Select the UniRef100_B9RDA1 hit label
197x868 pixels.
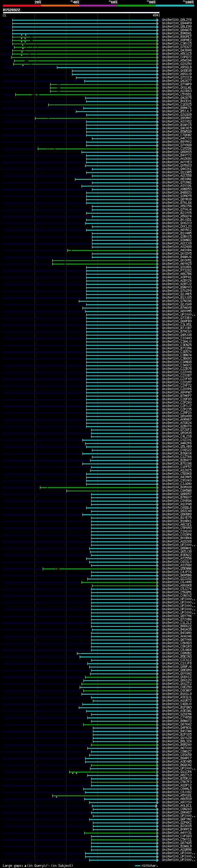[x=177, y=33]
